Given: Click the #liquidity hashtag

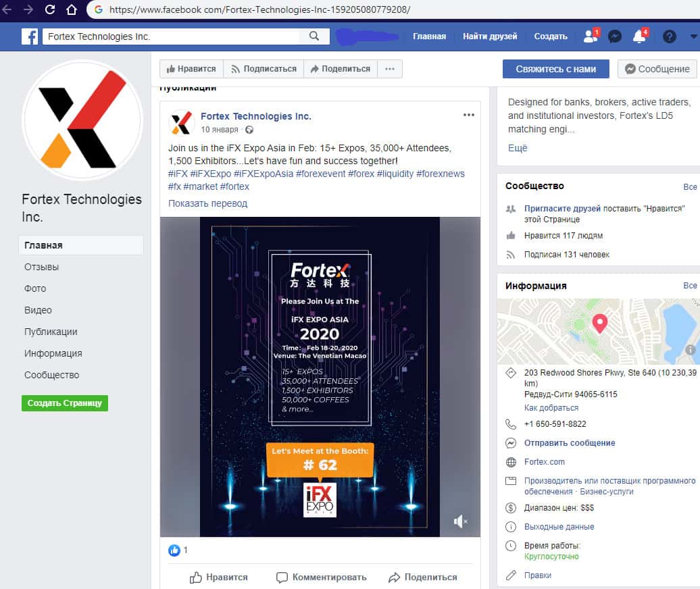Looking at the screenshot, I should coord(395,174).
